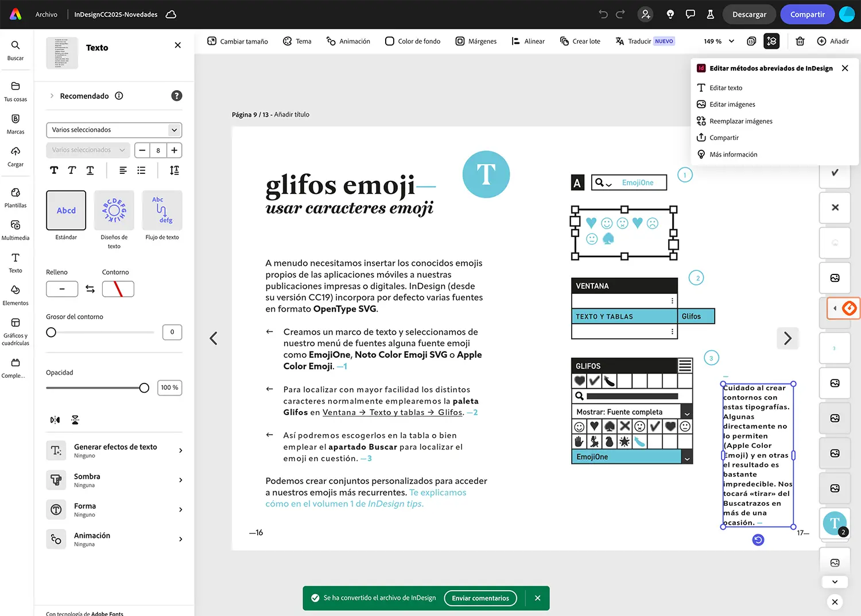Open the font dropdown 'Varios seleccionados'
The image size is (861, 616).
pos(114,130)
